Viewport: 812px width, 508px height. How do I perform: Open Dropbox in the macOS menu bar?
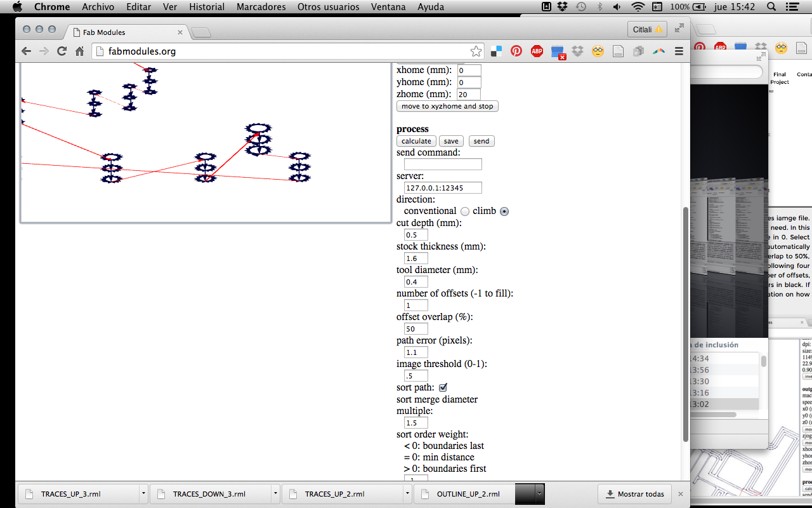coord(563,7)
